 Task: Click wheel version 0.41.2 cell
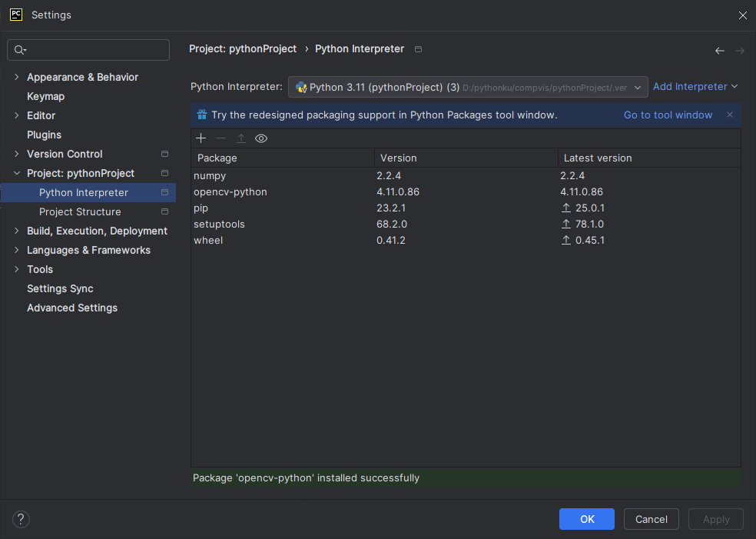pyautogui.click(x=391, y=241)
